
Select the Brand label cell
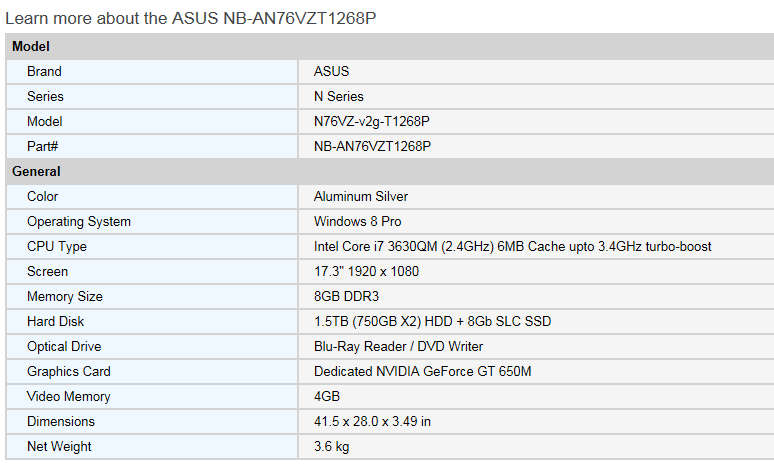click(x=152, y=72)
